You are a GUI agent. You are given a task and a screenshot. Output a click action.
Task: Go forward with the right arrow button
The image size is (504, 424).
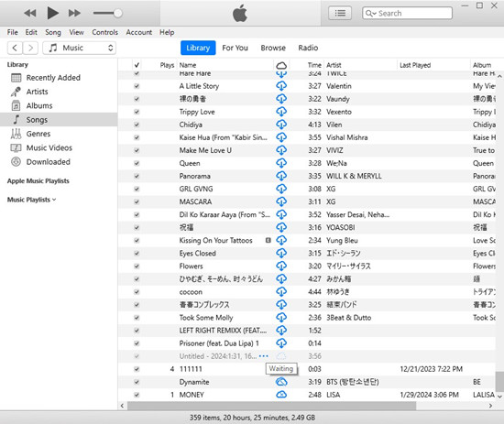pos(30,48)
